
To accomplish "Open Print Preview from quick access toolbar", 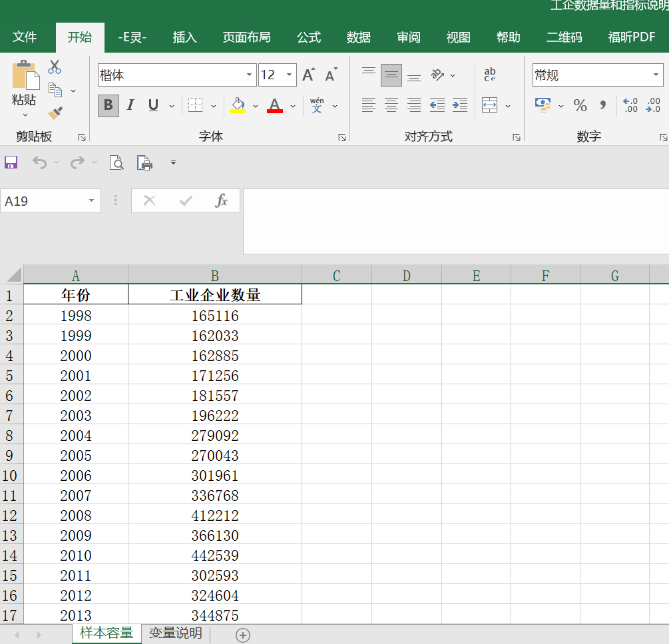I will (116, 162).
